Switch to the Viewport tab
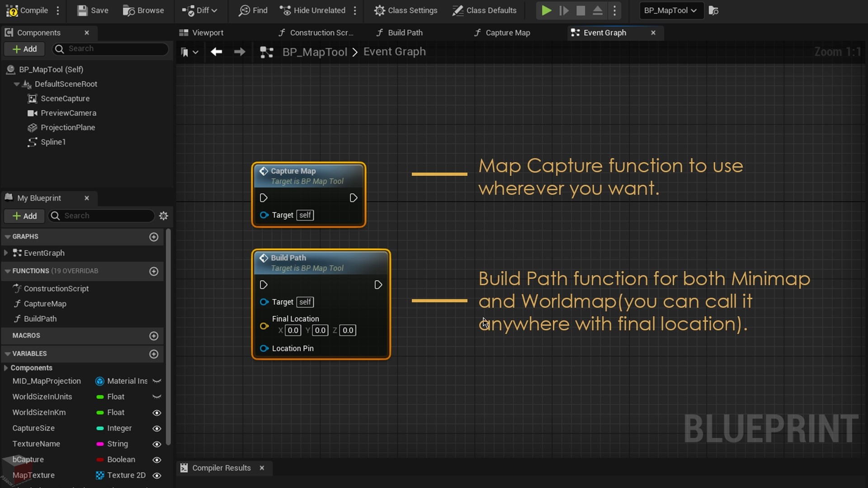868x488 pixels. tap(208, 32)
